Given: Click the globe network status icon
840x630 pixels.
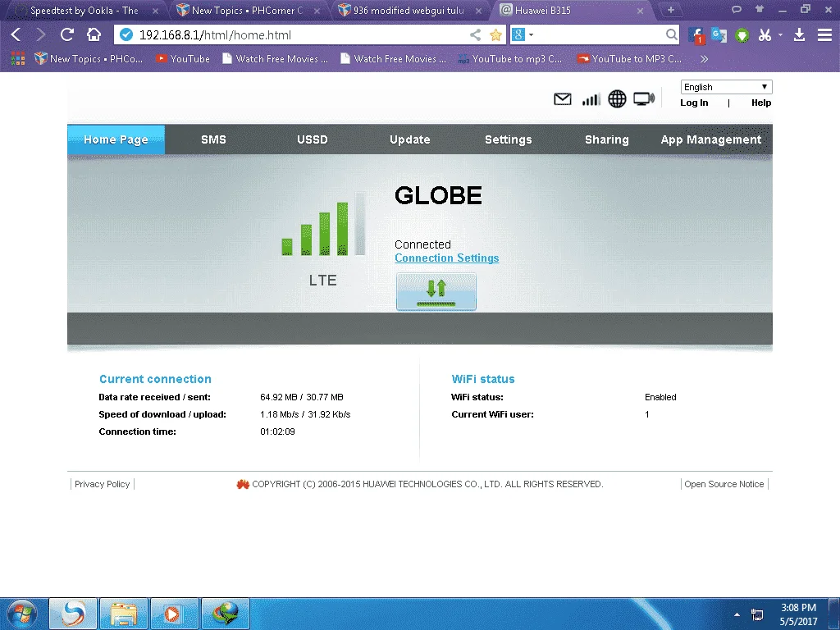Looking at the screenshot, I should click(617, 98).
